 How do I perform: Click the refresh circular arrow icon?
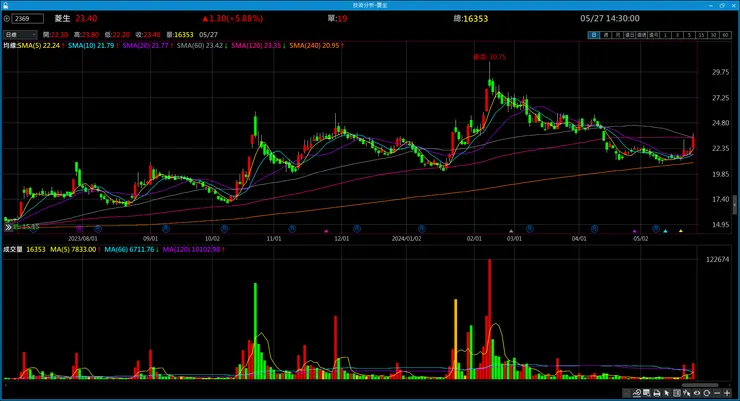706,393
